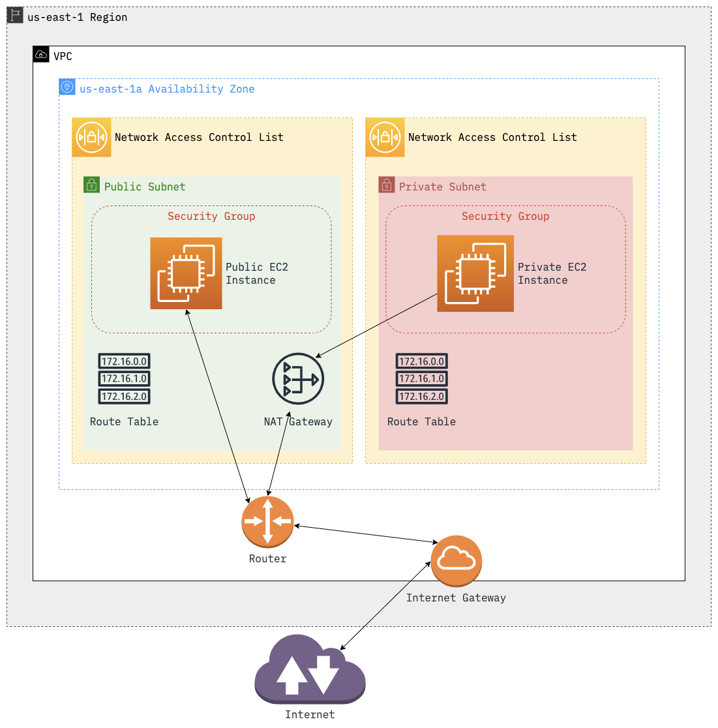718x728 pixels.
Task: Click the us-east-1 Region flag icon
Action: (15, 15)
